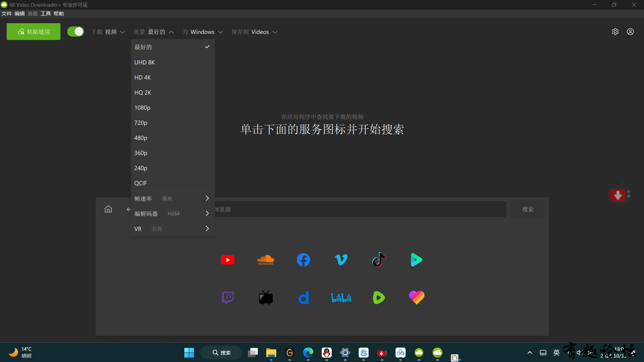644x362 pixels.
Task: Open the SoundCloud service icon
Action: [x=265, y=260]
